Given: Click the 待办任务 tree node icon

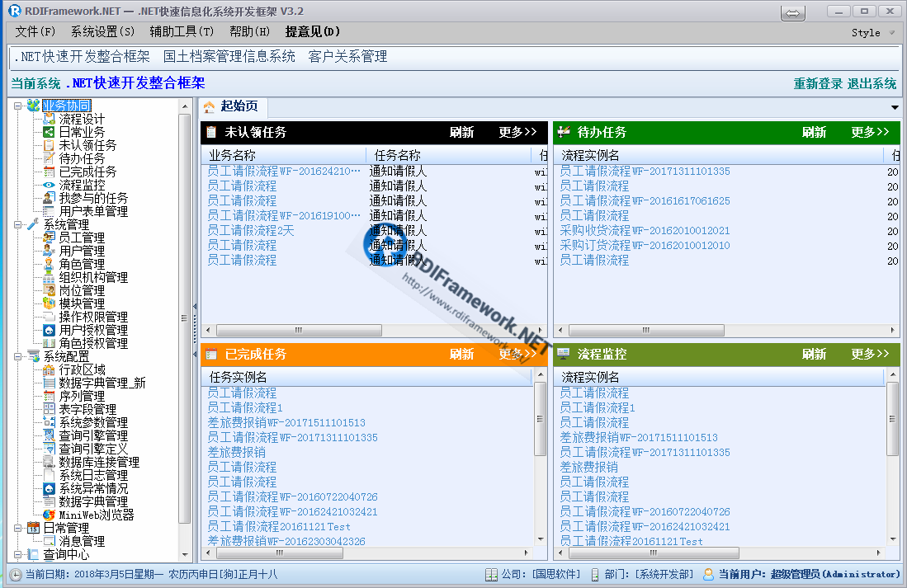Looking at the screenshot, I should tap(50, 159).
